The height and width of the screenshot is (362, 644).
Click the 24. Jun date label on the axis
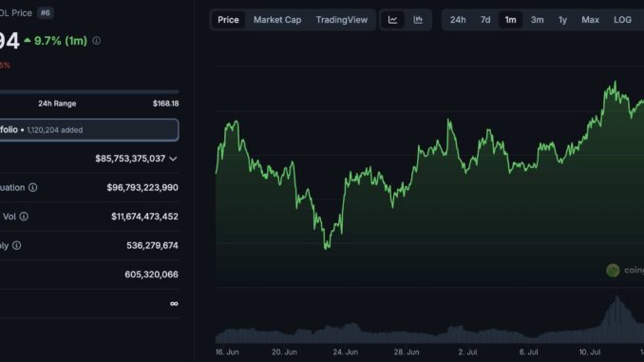pos(345,352)
